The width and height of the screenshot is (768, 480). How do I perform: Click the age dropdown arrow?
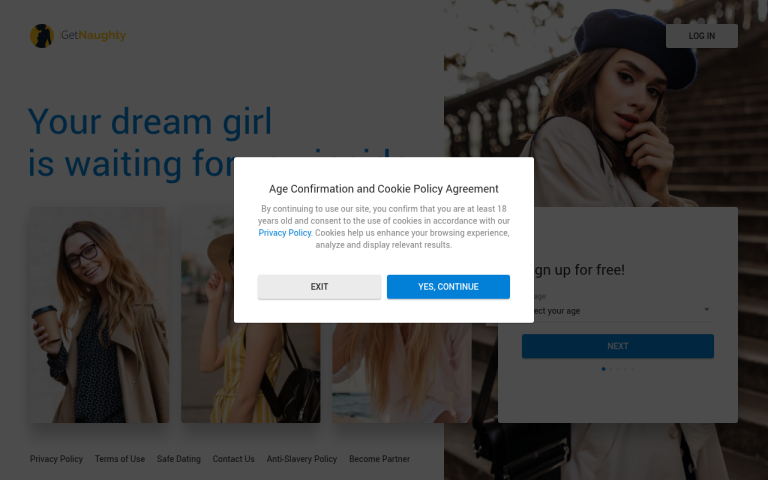(x=706, y=310)
